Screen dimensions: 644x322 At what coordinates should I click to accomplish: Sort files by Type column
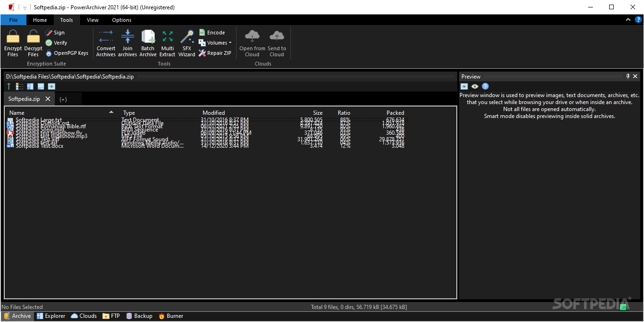pyautogui.click(x=129, y=112)
